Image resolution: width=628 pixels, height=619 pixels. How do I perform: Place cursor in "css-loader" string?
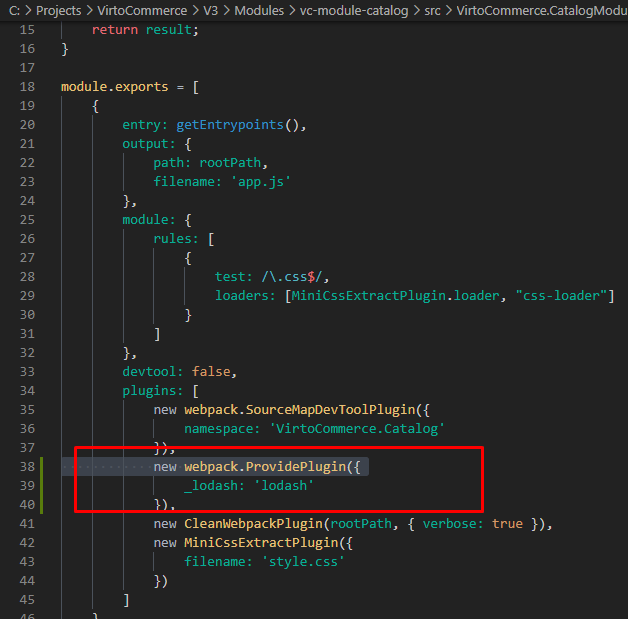pyautogui.click(x=562, y=296)
